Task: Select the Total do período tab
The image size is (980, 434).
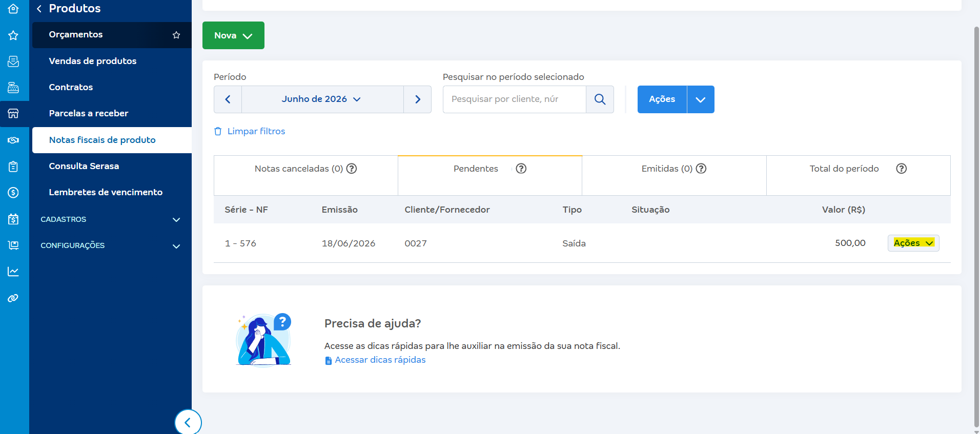Action: (859, 175)
